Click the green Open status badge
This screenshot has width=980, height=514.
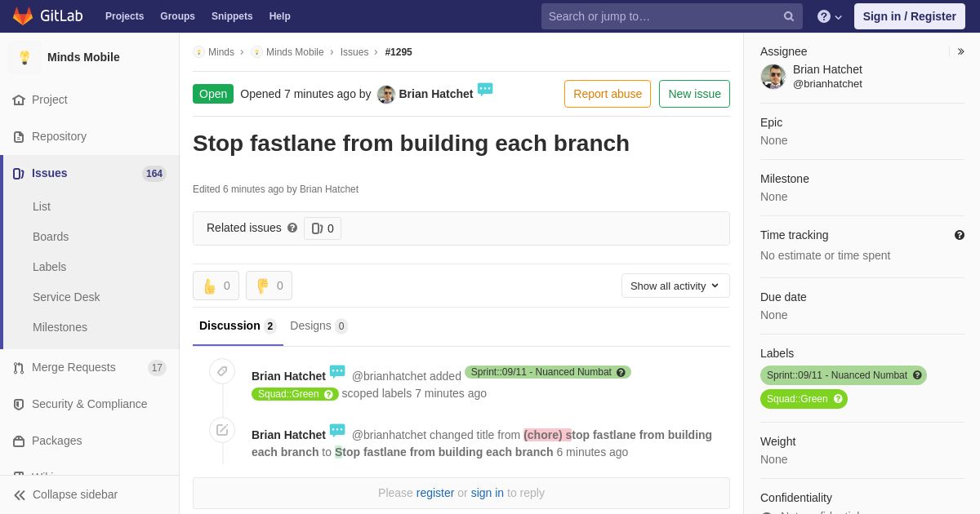pyautogui.click(x=213, y=94)
